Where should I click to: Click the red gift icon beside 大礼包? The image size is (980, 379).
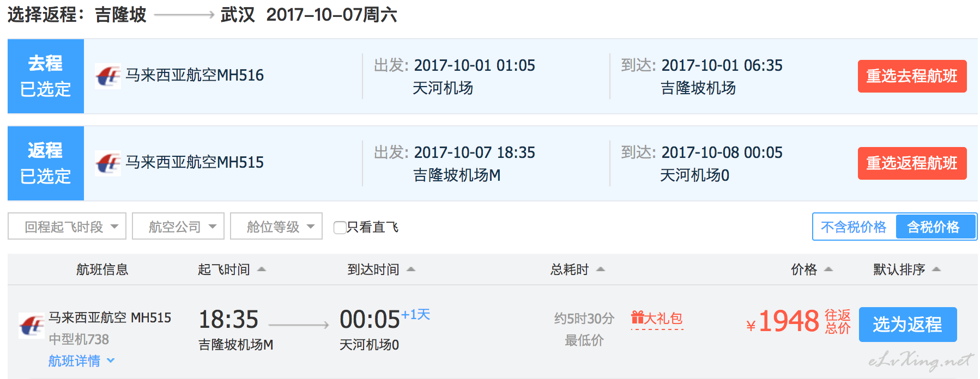click(x=637, y=317)
